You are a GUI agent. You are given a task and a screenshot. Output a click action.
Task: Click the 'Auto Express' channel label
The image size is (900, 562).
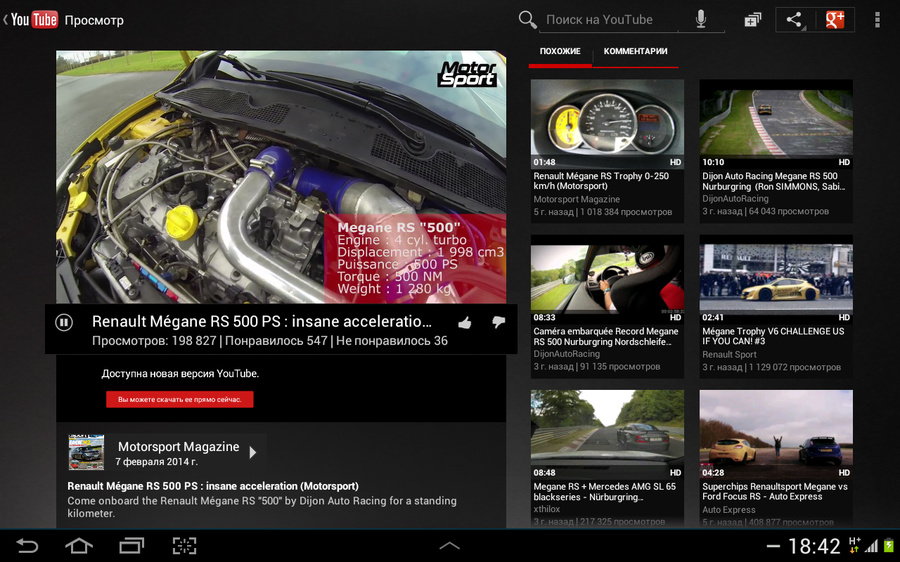click(728, 510)
